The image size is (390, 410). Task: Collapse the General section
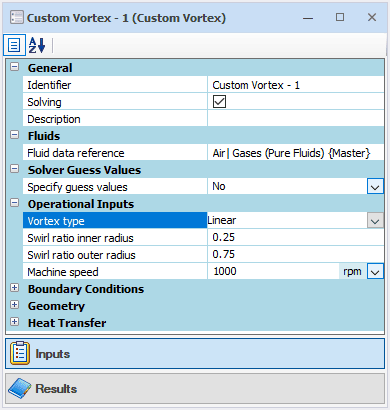click(14, 67)
